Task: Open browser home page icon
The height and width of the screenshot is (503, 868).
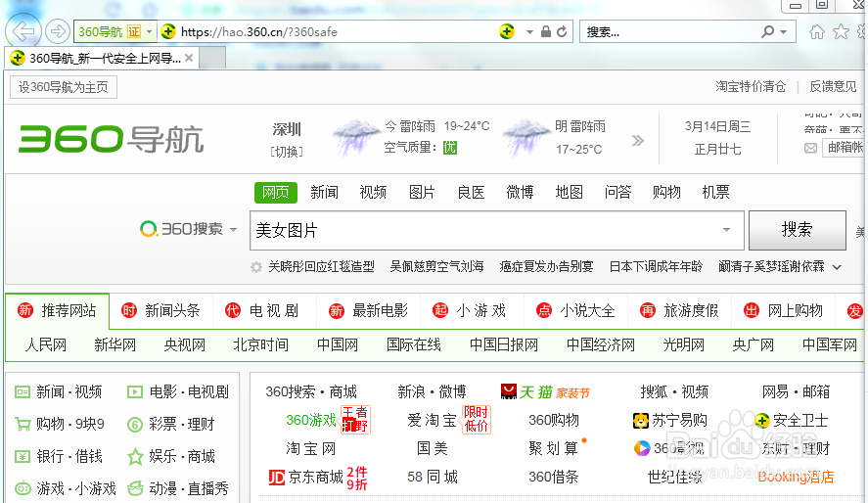Action: (x=816, y=32)
